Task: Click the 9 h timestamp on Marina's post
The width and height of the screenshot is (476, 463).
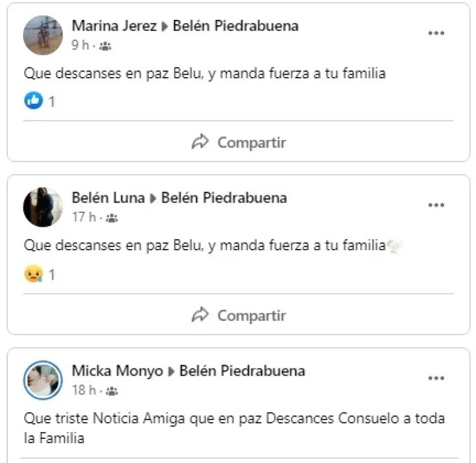Action: coord(80,45)
